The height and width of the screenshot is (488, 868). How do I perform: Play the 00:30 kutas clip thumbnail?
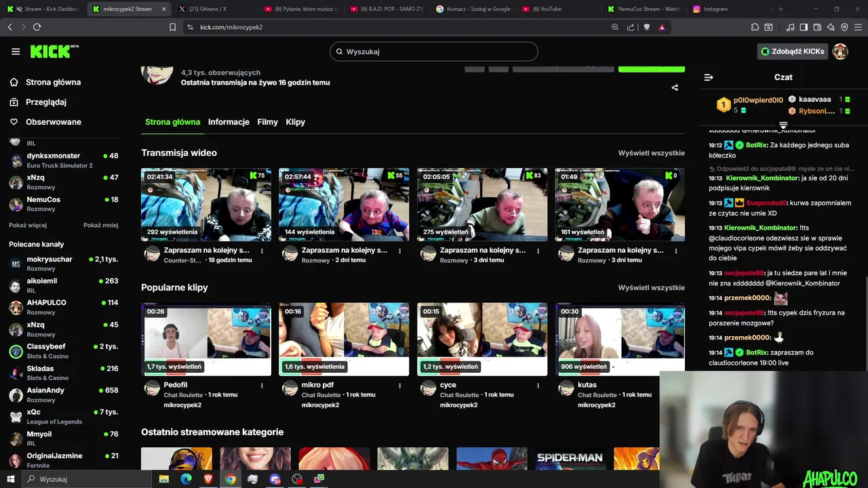[x=620, y=340]
